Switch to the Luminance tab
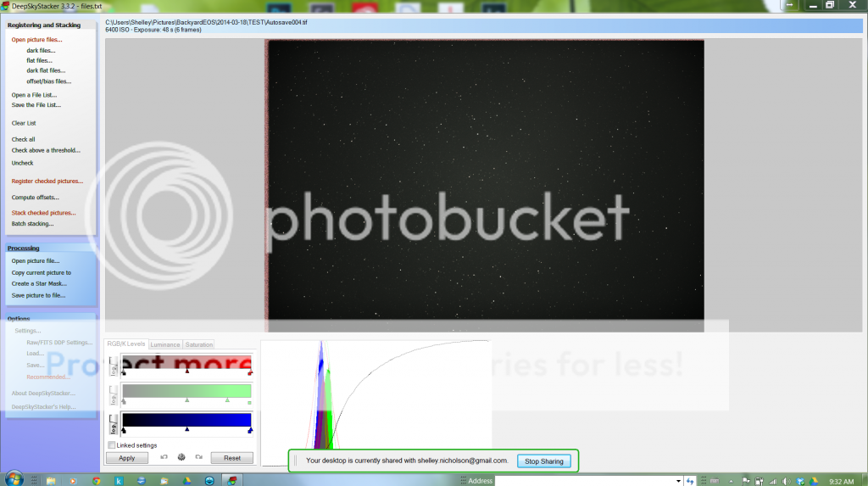The image size is (868, 486). [x=165, y=344]
